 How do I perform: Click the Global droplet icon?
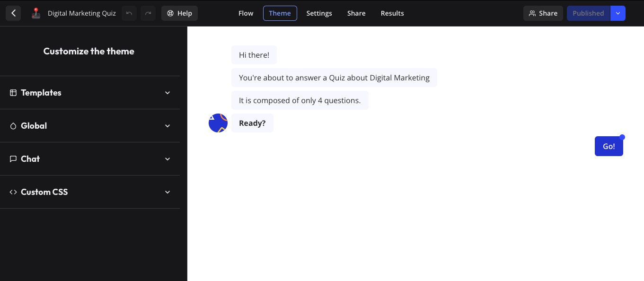(x=13, y=126)
